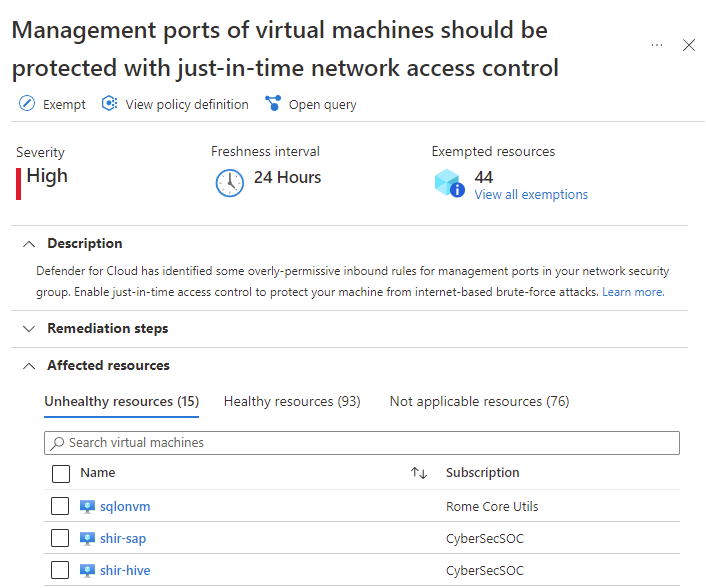The height and width of the screenshot is (588, 706).
Task: Click the Open query icon
Action: click(273, 104)
